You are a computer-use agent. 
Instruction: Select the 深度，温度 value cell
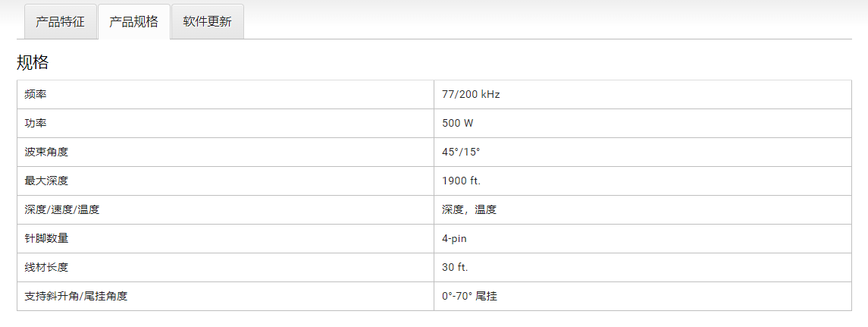pos(469,210)
